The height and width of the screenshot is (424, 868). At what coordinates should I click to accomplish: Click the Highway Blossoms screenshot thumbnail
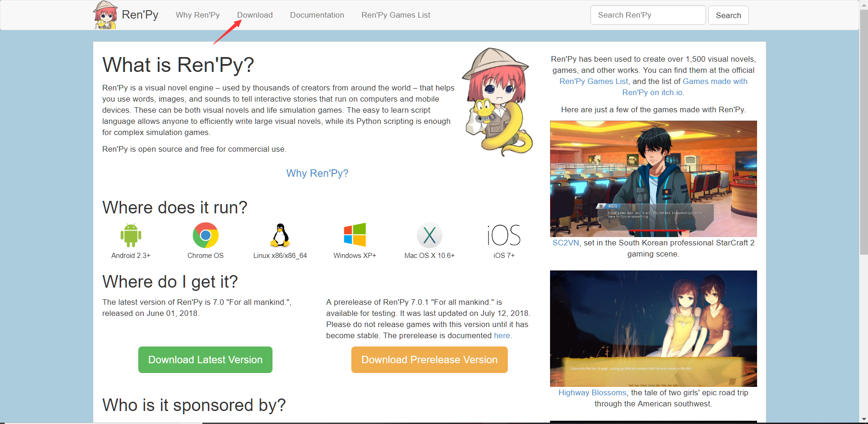654,328
